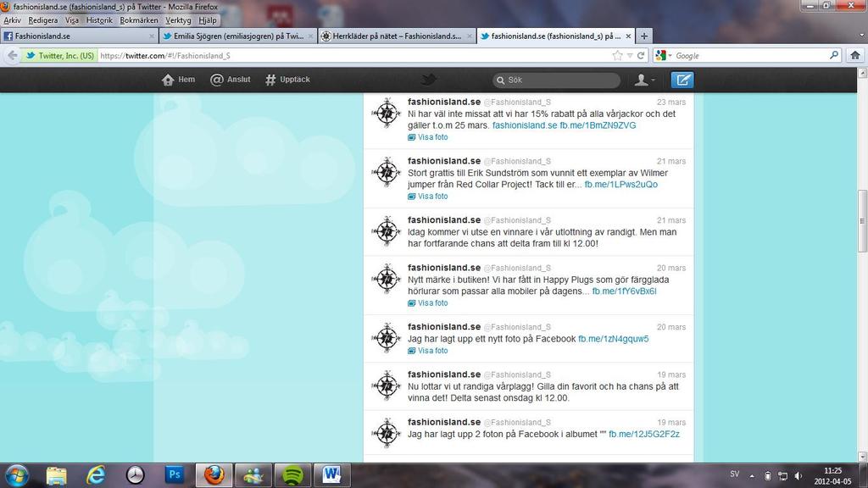Click the compose new tweet button

point(682,80)
